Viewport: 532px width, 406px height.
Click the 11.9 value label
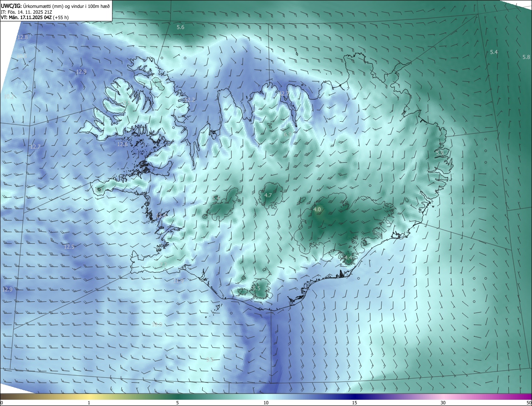[178, 281]
